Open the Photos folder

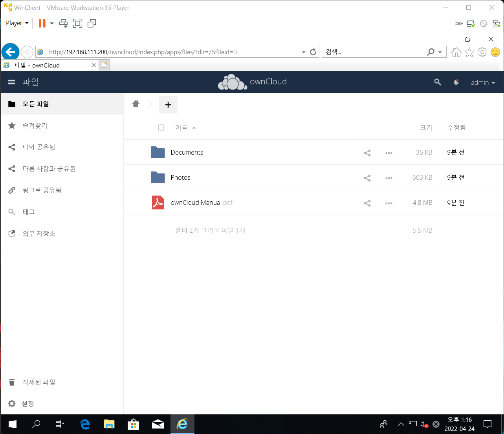tap(180, 177)
